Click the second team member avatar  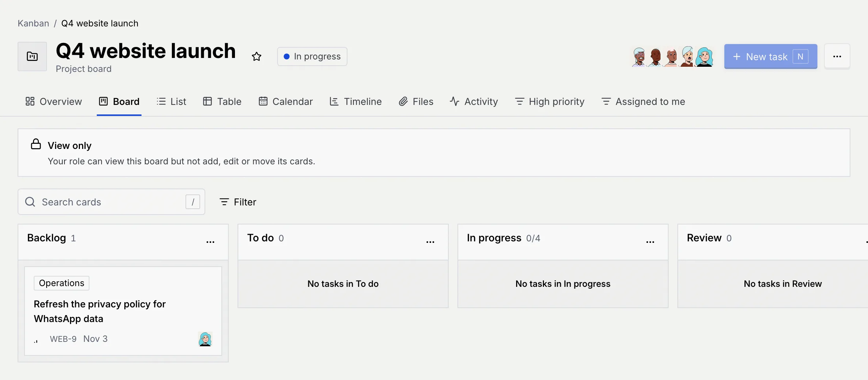click(655, 57)
